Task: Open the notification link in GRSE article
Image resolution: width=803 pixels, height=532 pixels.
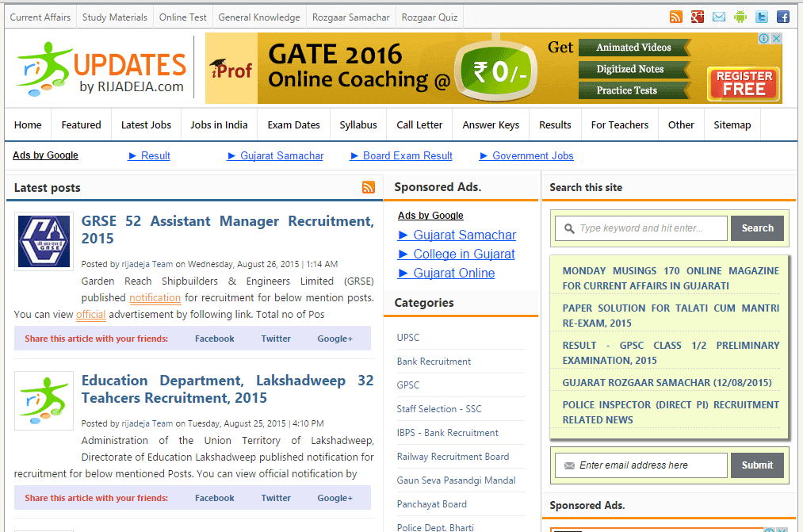Action: tap(155, 298)
